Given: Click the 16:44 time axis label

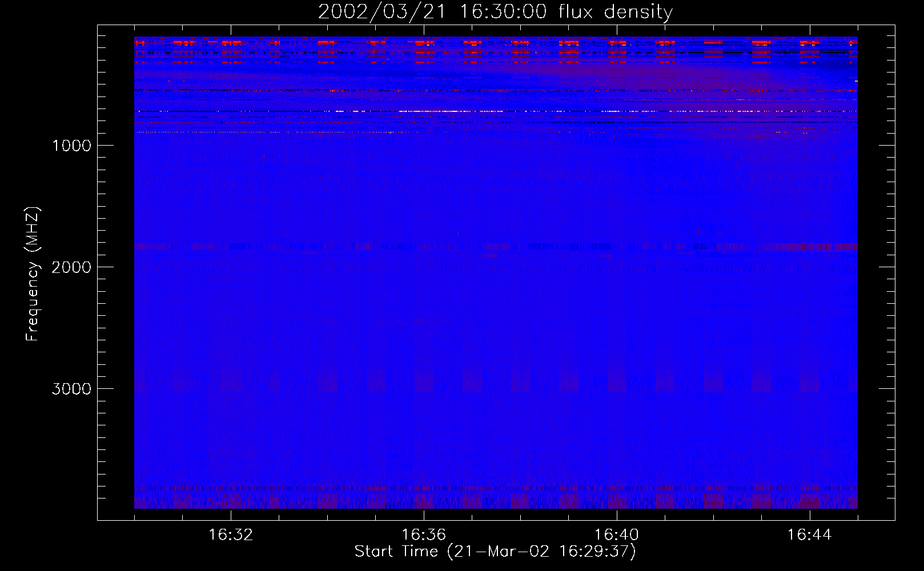Looking at the screenshot, I should tap(810, 535).
